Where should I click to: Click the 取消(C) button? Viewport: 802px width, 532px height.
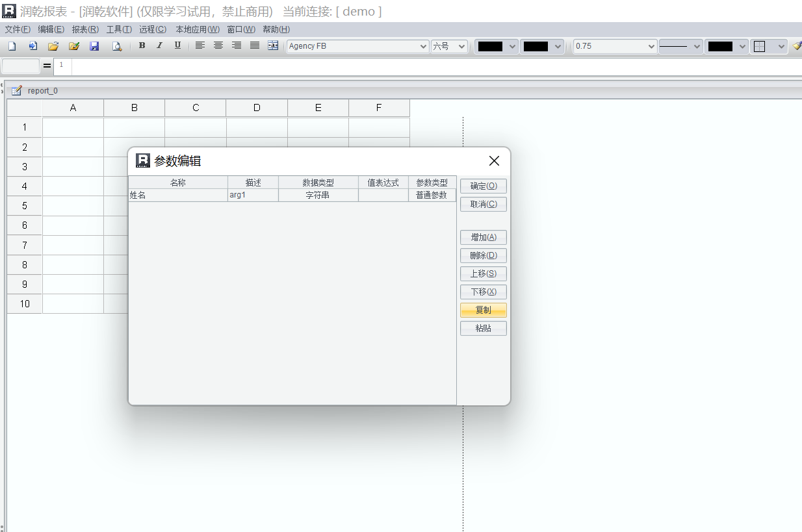pyautogui.click(x=484, y=204)
